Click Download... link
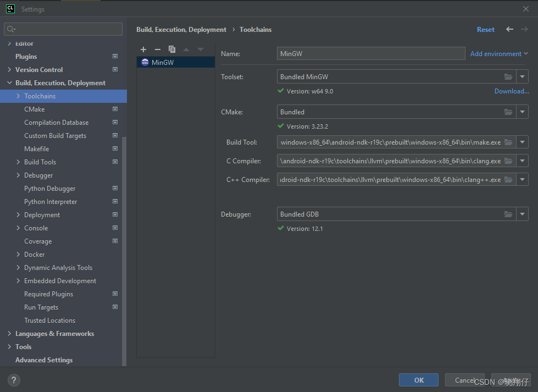538x392 pixels. 512,91
